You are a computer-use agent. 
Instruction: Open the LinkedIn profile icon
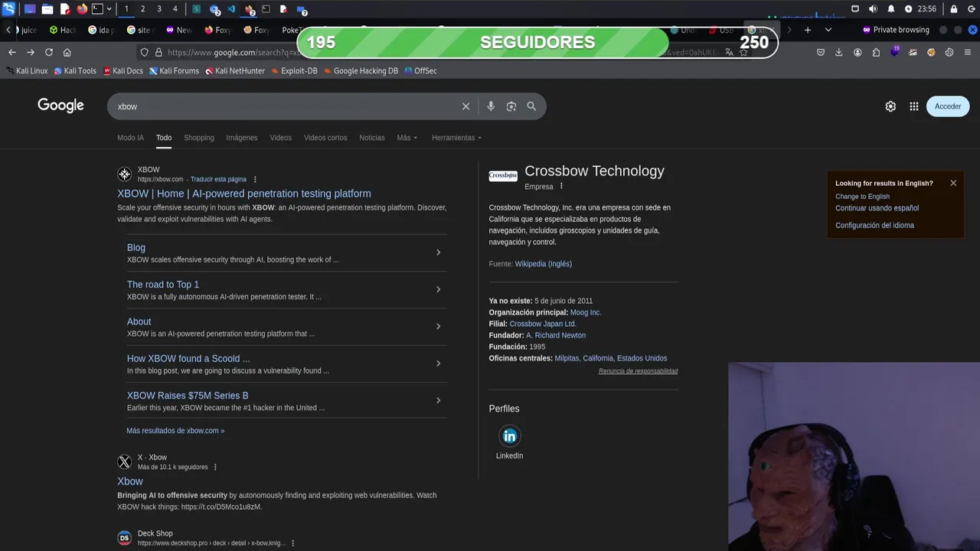pyautogui.click(x=509, y=436)
